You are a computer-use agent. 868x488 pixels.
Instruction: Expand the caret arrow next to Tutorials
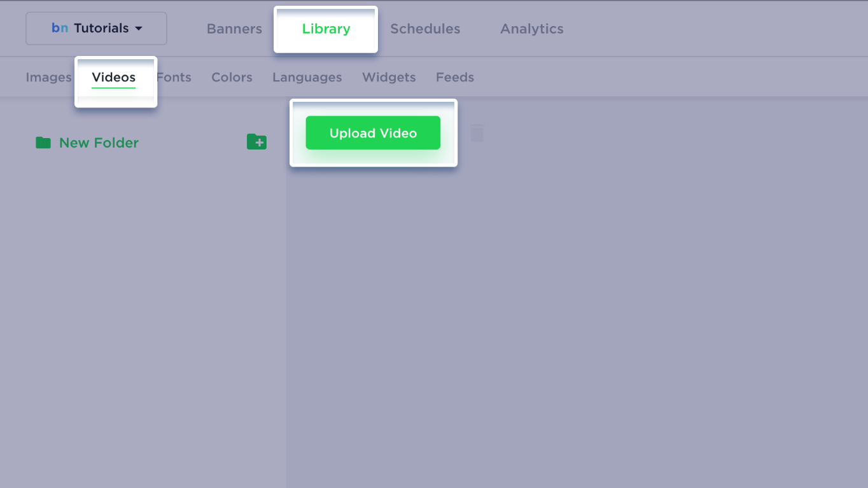tap(139, 29)
